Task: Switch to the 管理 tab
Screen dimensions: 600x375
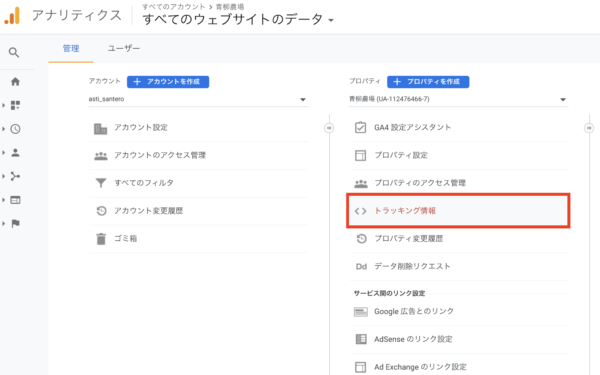Action: pyautogui.click(x=71, y=49)
